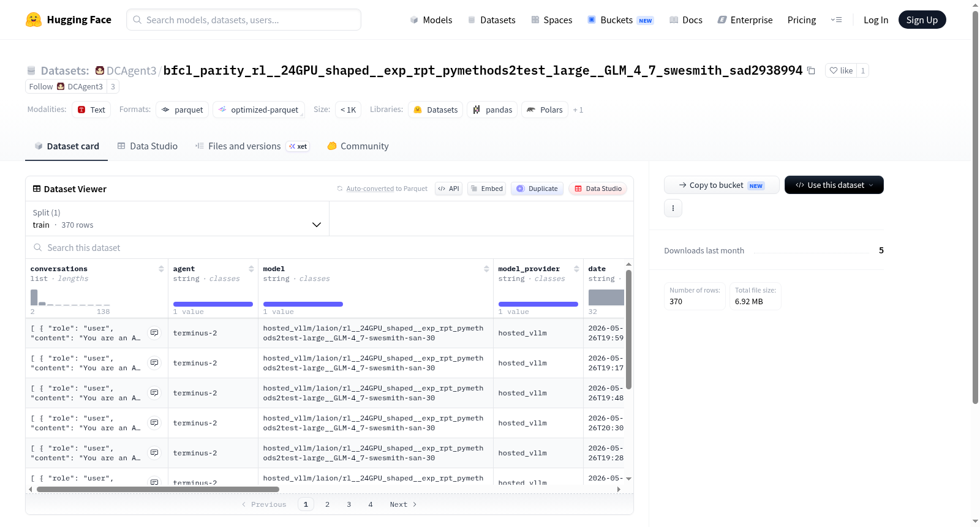Screen dimensions: 980x527
Task: Click the Sign Up button
Action: pos(922,20)
